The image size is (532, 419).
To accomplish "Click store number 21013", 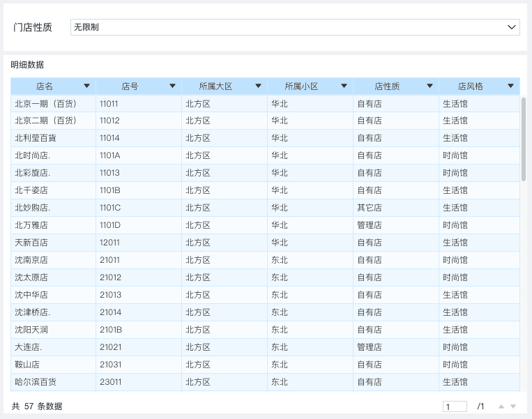I will (111, 295).
